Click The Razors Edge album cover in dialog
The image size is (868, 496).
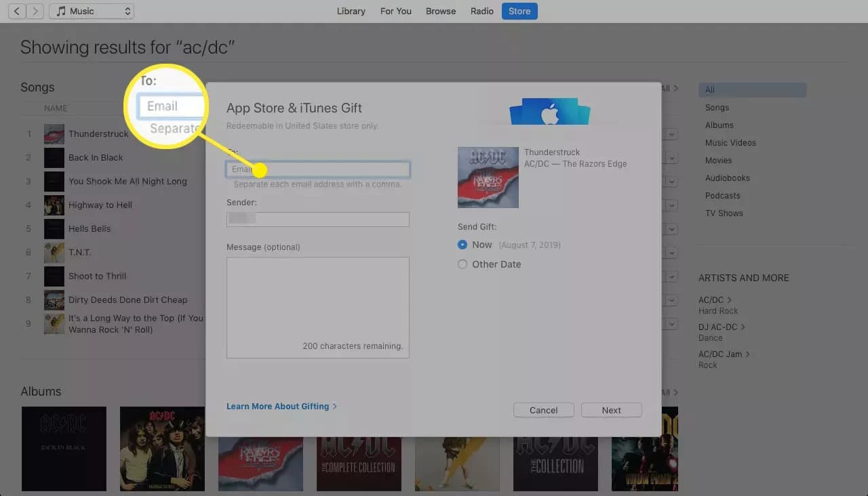tap(488, 178)
